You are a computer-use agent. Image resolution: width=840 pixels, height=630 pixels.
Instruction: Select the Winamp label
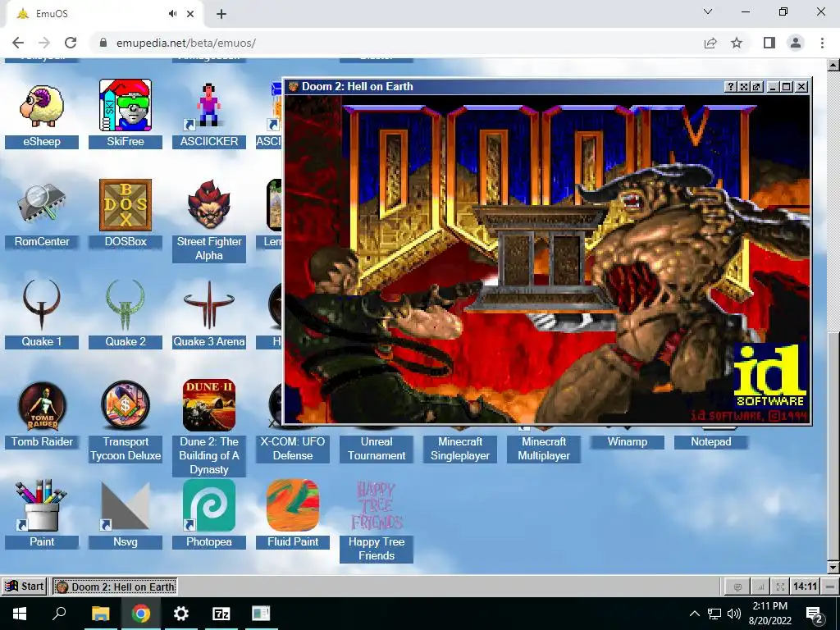coord(628,442)
